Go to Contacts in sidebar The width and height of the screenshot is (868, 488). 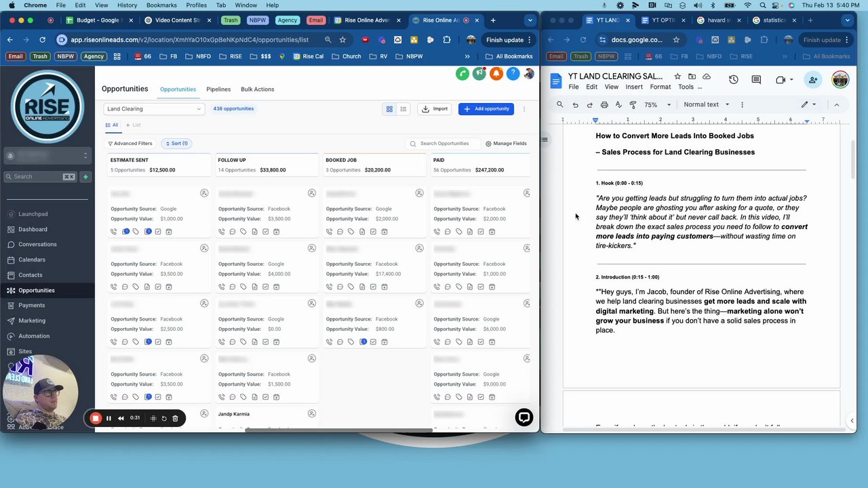[31, 275]
